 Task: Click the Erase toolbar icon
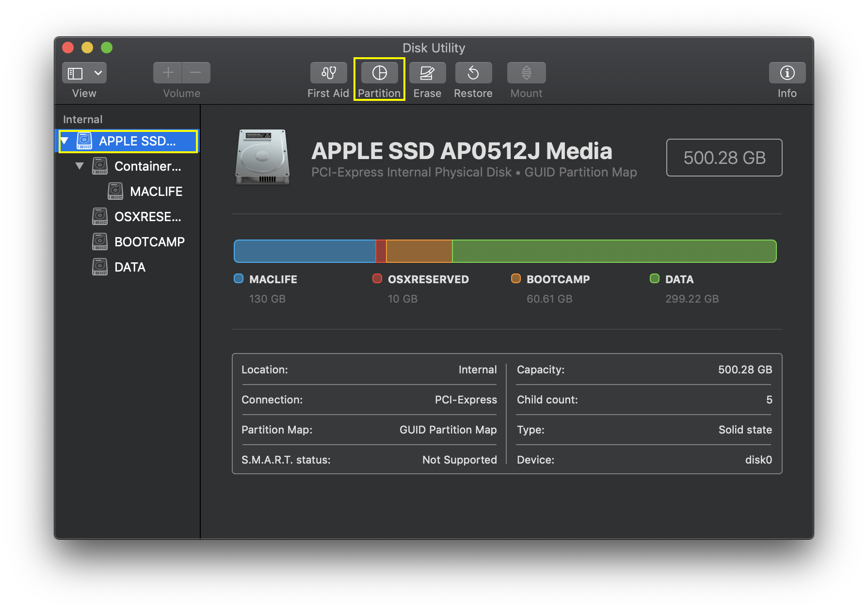click(427, 73)
